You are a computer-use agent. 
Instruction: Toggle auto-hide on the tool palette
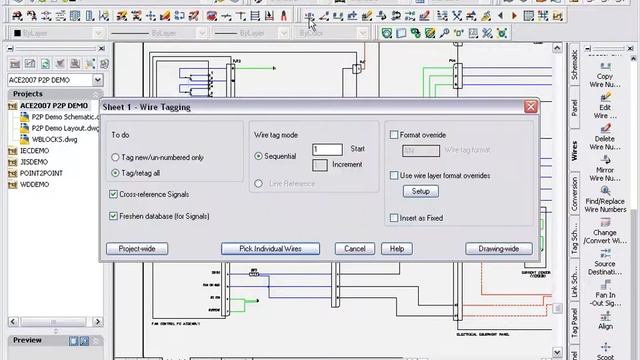588,49
